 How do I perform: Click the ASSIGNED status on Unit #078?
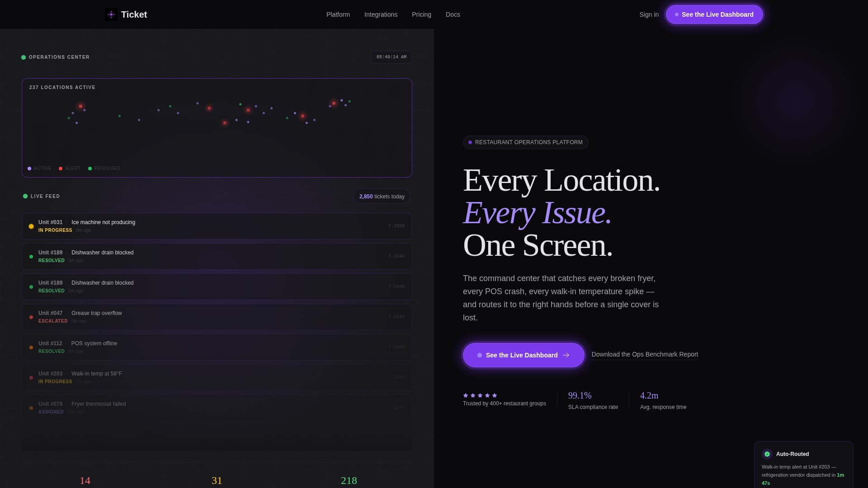click(51, 412)
